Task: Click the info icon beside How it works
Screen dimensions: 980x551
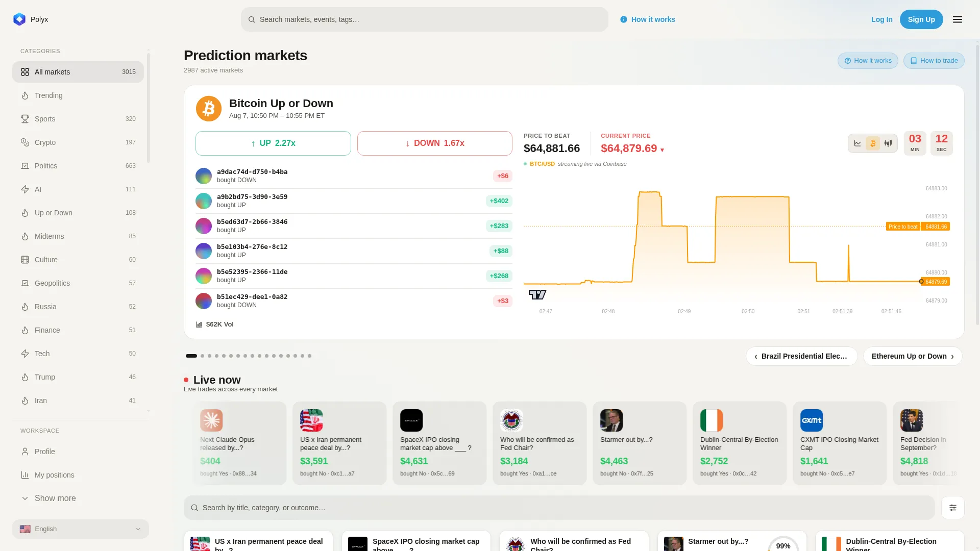Action: point(624,19)
